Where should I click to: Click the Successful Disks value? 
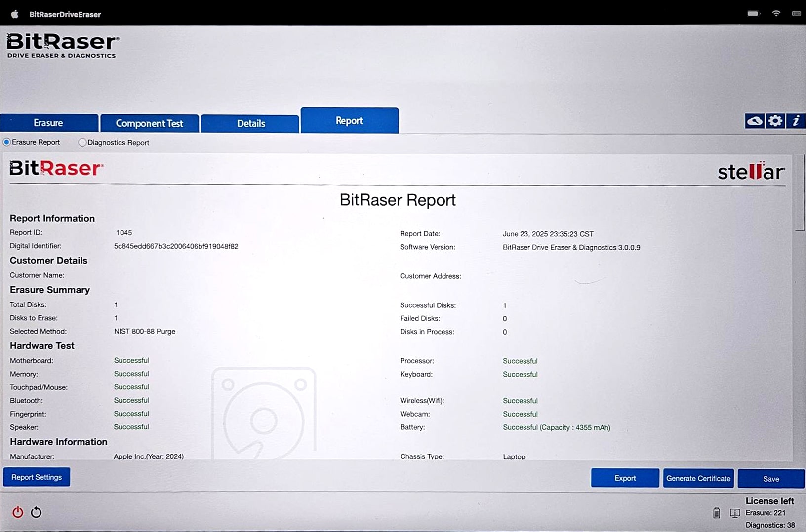(505, 305)
